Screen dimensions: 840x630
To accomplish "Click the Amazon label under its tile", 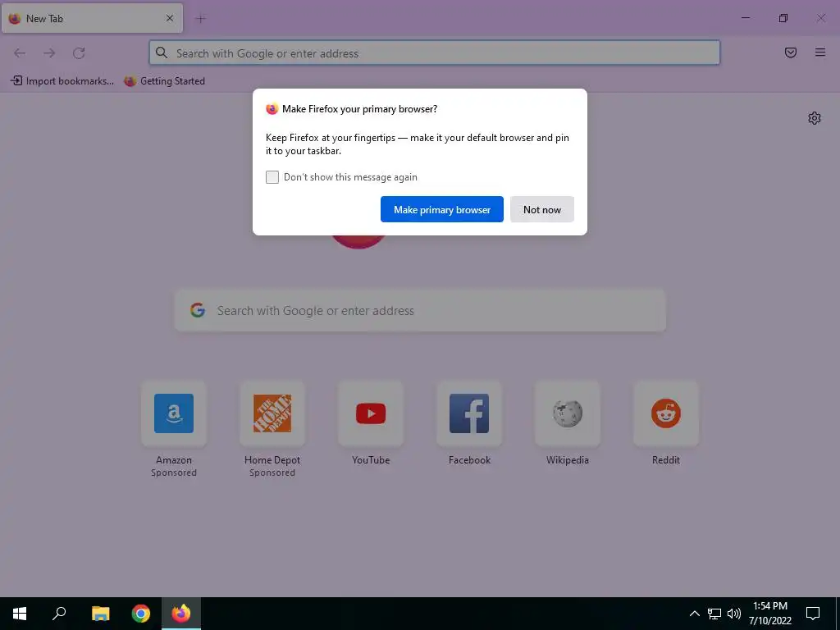I will tap(174, 460).
